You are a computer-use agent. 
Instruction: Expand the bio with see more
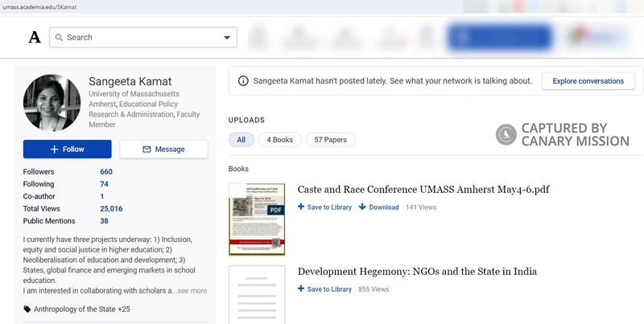coord(192,291)
